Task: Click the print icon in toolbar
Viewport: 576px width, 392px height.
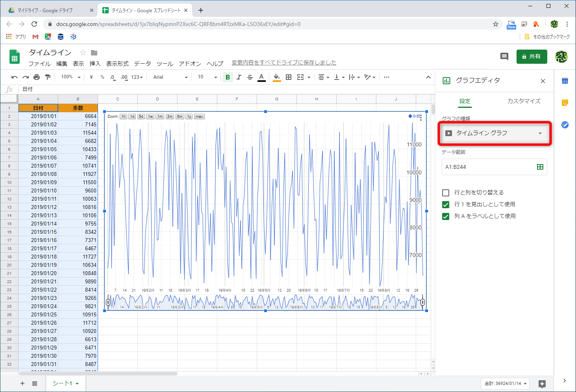Action: pyautogui.click(x=37, y=77)
